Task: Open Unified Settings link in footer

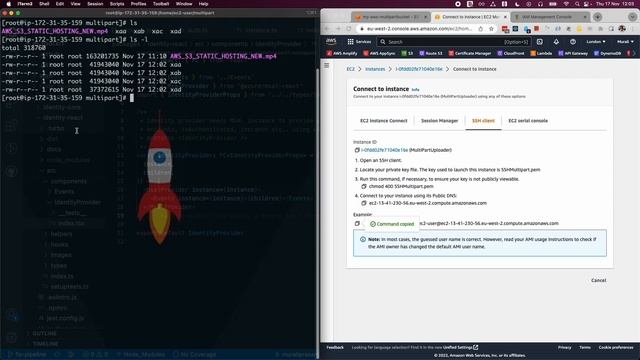Action: 460,347
